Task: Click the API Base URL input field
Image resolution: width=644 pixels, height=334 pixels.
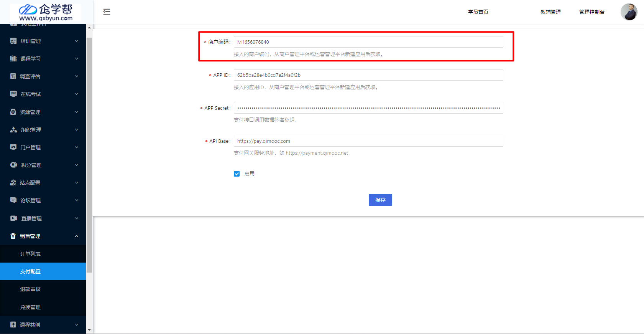Action: [368, 141]
